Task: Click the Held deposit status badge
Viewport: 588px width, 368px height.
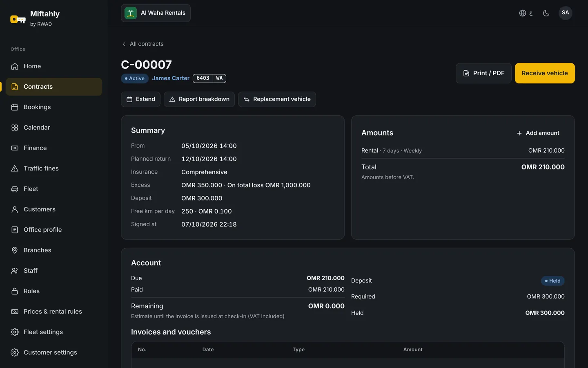Action: [x=553, y=281]
